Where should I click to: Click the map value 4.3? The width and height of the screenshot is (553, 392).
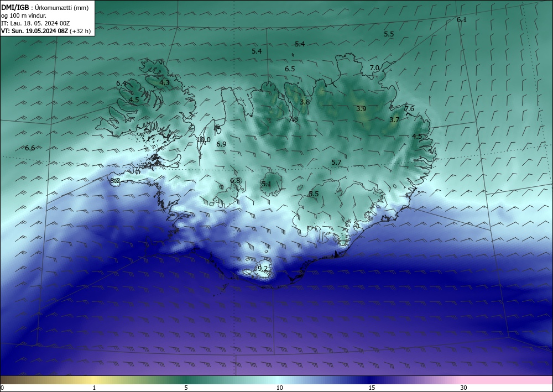164,83
